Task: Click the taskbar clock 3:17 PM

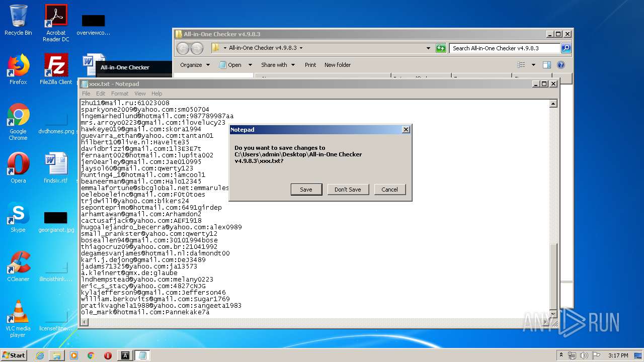Action: coord(618,355)
